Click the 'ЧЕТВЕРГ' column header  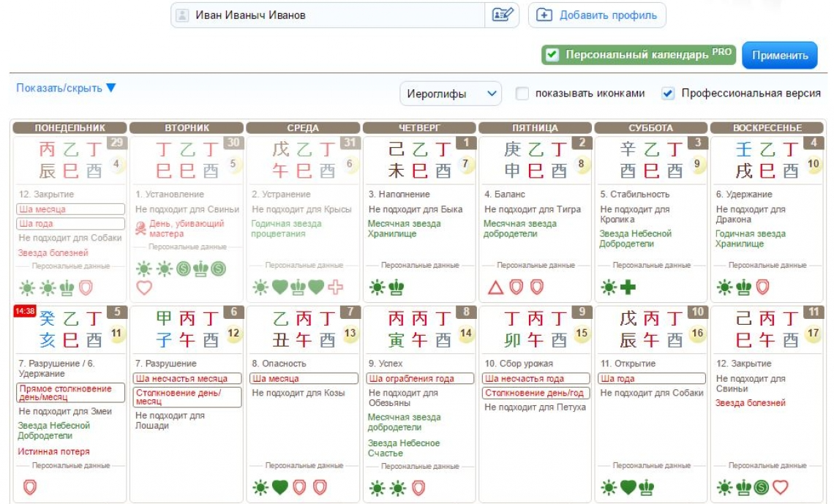(420, 128)
